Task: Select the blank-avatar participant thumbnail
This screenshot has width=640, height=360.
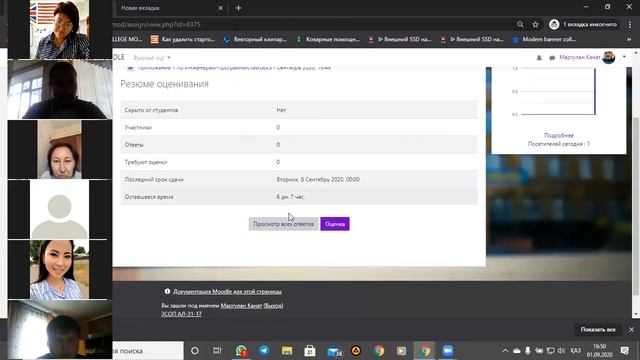Action: (x=60, y=209)
